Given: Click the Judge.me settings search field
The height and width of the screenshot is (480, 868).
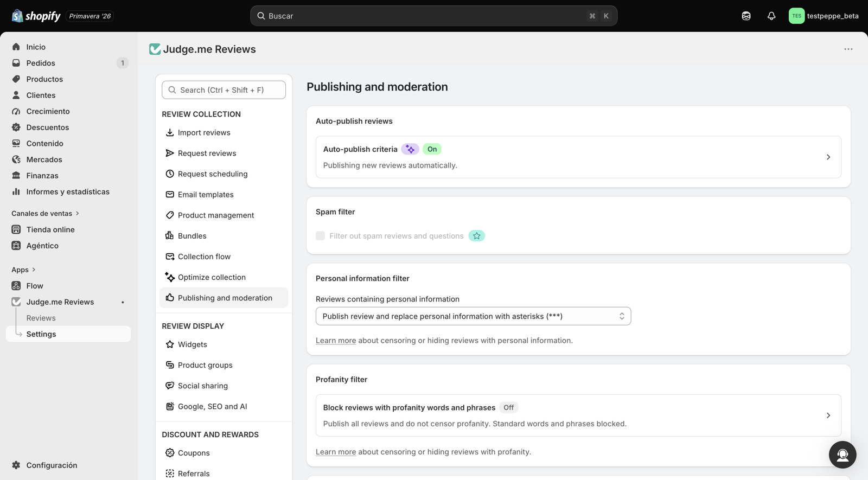Looking at the screenshot, I should point(224,90).
